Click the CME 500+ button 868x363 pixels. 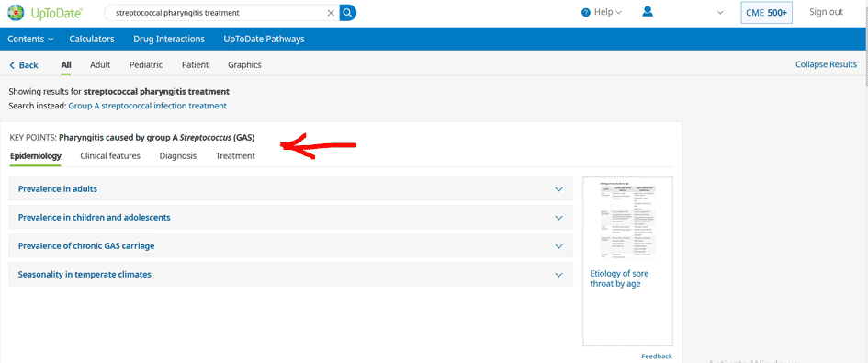pos(766,13)
